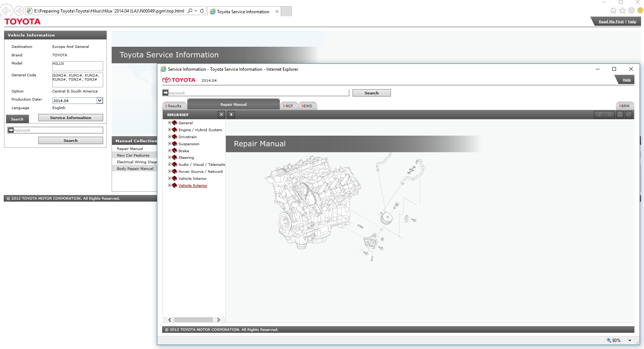Expand the Steering tree node
The width and height of the screenshot is (644, 349).
[x=169, y=157]
